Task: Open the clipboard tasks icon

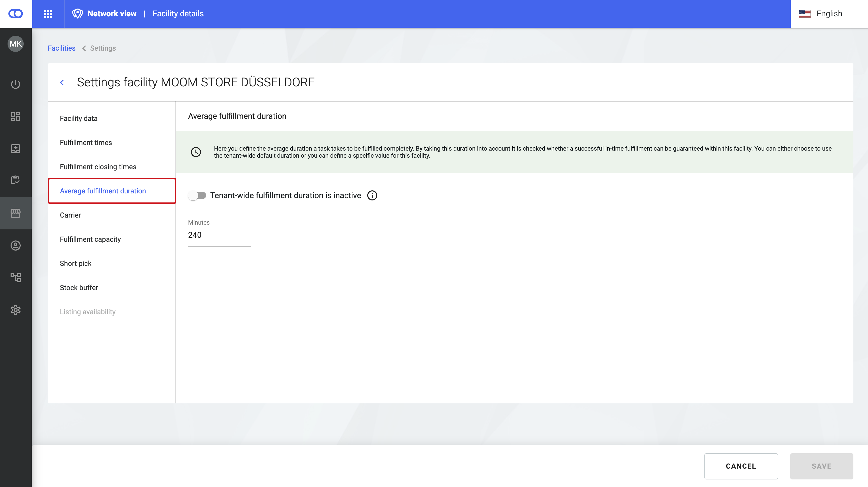Action: click(x=16, y=180)
